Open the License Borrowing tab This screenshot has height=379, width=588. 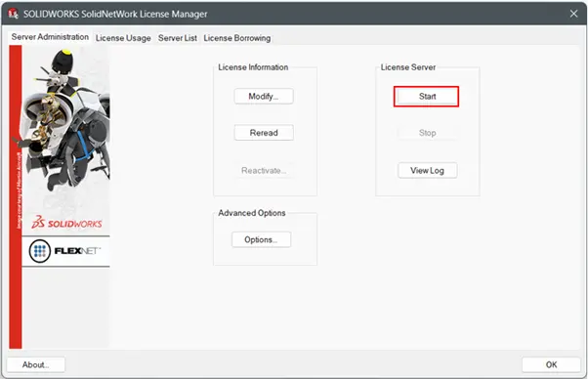click(x=237, y=38)
